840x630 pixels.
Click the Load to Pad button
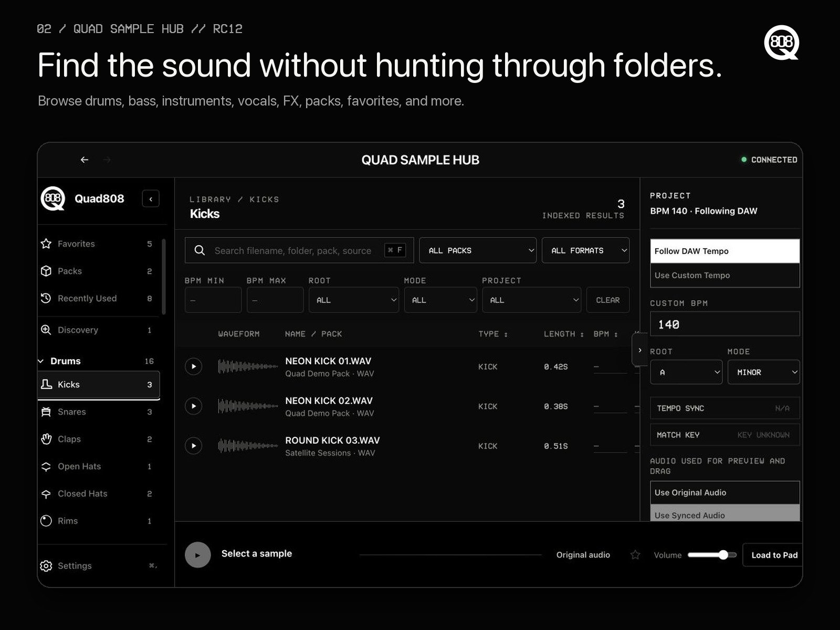click(773, 555)
